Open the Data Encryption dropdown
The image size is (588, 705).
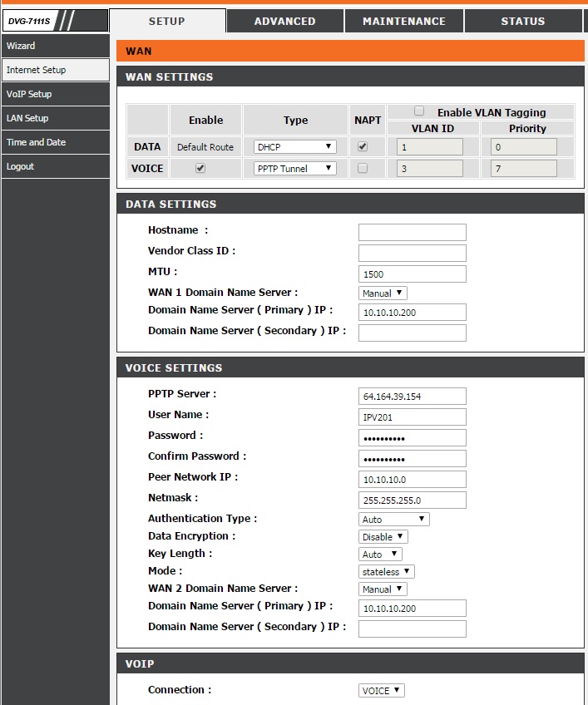(x=383, y=536)
